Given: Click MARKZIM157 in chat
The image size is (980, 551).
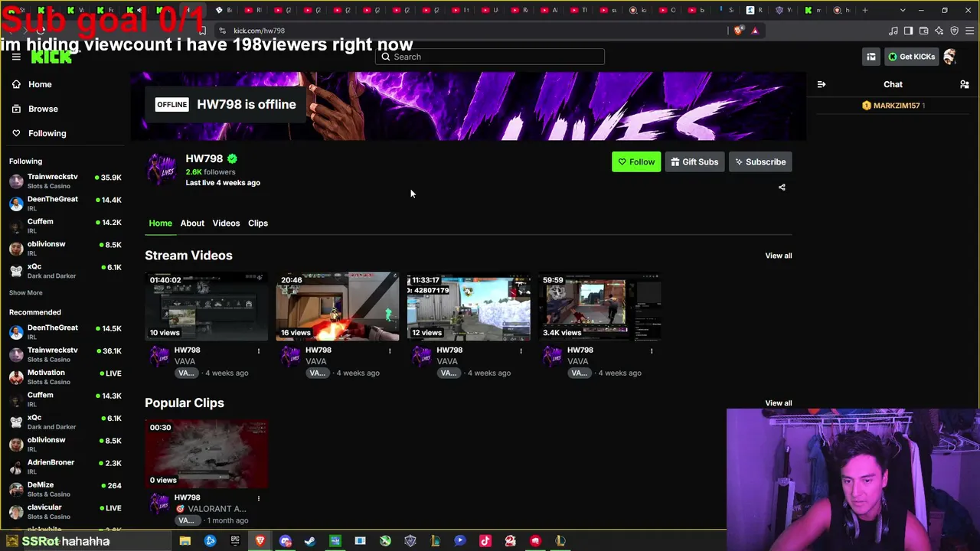Looking at the screenshot, I should 896,106.
